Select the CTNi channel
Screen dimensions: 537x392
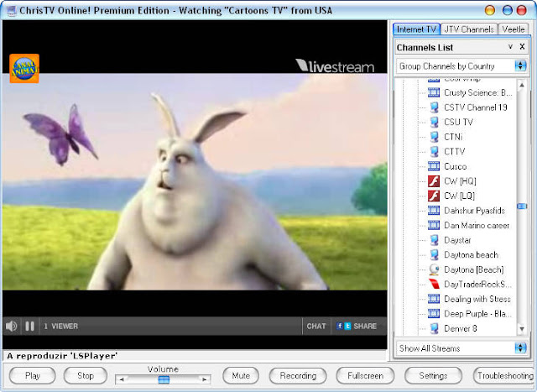point(453,137)
